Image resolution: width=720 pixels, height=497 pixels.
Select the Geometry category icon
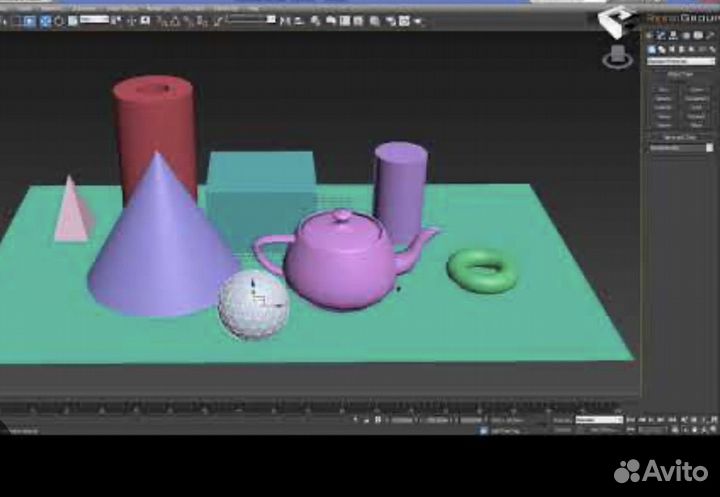point(652,49)
